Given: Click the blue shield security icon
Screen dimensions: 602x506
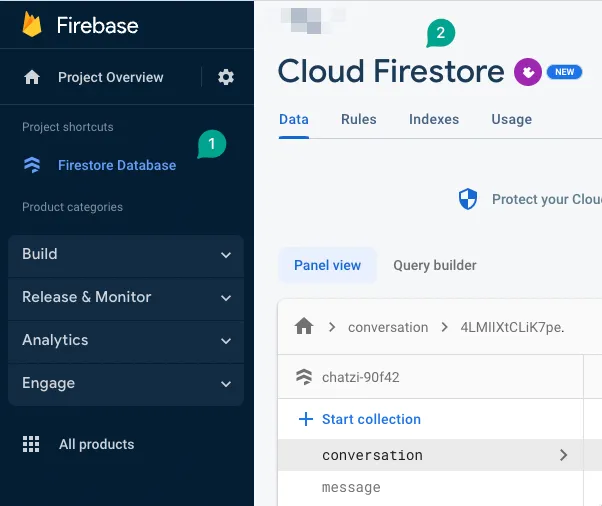Looking at the screenshot, I should click(x=468, y=199).
